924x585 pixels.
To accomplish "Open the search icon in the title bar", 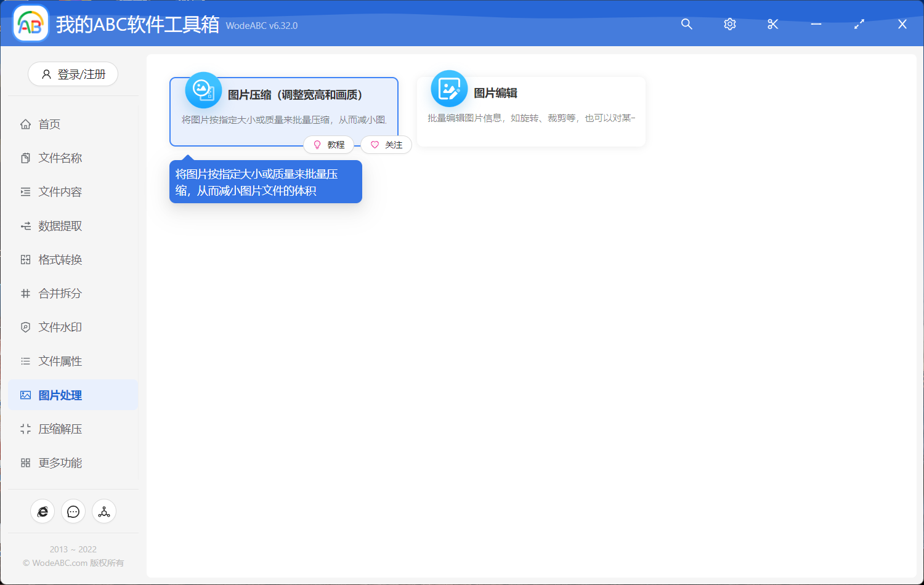I will pos(686,24).
